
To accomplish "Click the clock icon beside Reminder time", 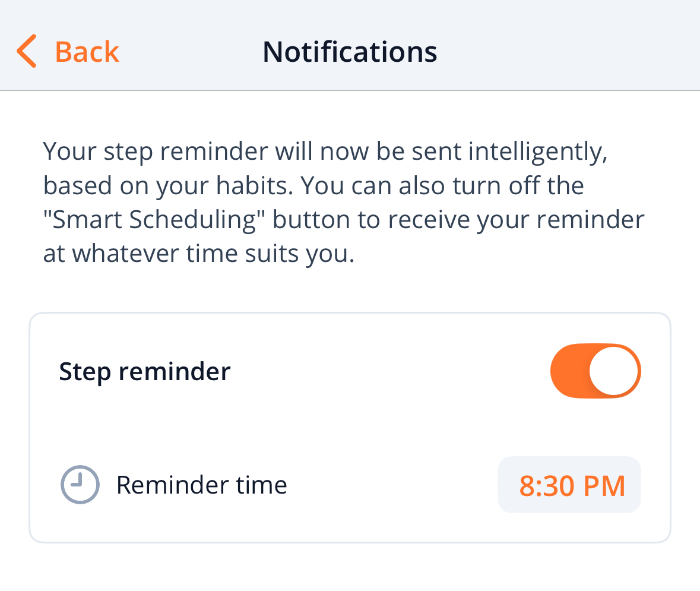I will (x=80, y=485).
